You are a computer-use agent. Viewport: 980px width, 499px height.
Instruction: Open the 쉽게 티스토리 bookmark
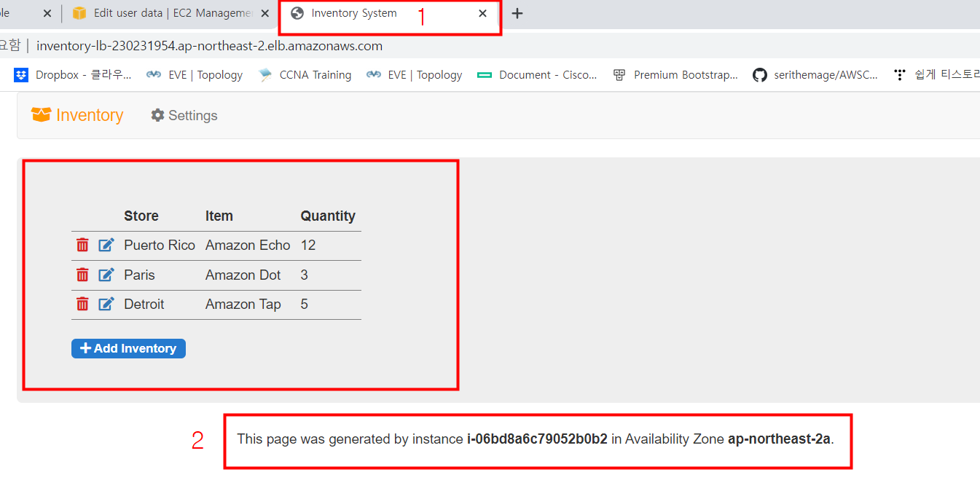click(x=937, y=74)
